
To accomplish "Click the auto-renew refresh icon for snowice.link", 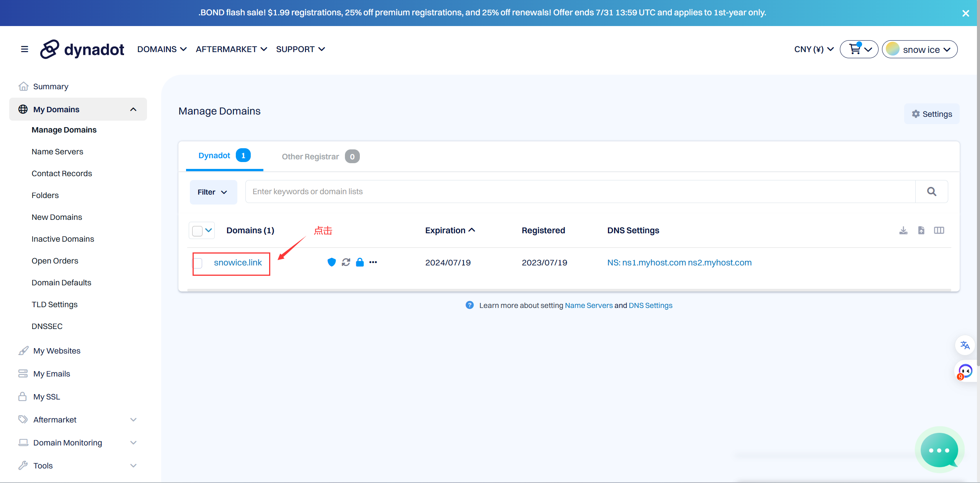I will pyautogui.click(x=346, y=262).
